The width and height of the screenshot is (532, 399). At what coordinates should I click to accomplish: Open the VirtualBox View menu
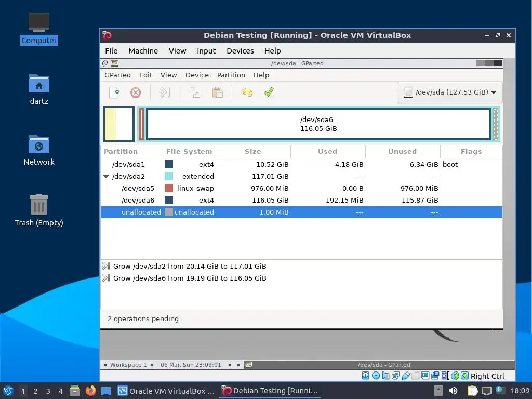coord(178,51)
